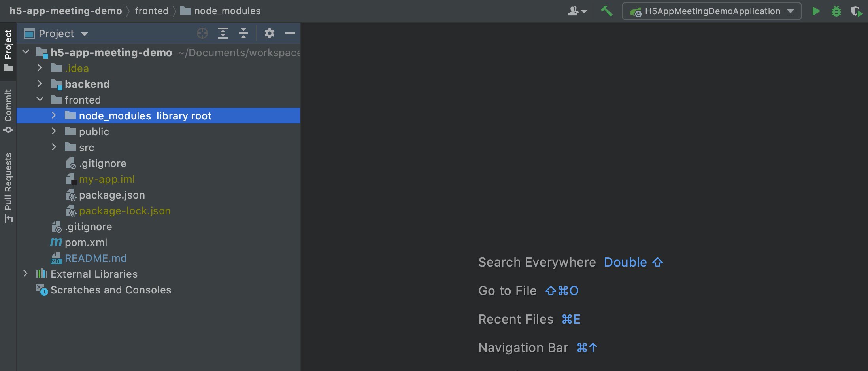Open the Pull Requests tool window tab
The height and width of the screenshot is (371, 868).
click(8, 188)
